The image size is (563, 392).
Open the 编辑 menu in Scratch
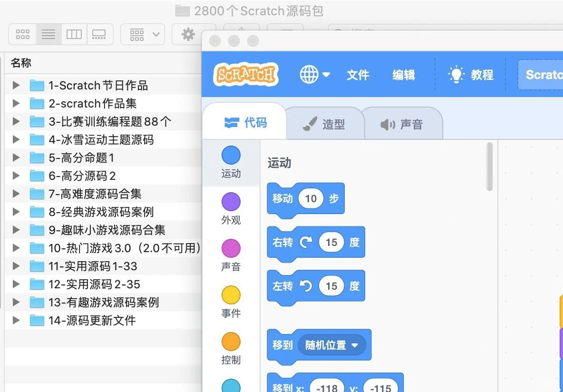coord(403,75)
